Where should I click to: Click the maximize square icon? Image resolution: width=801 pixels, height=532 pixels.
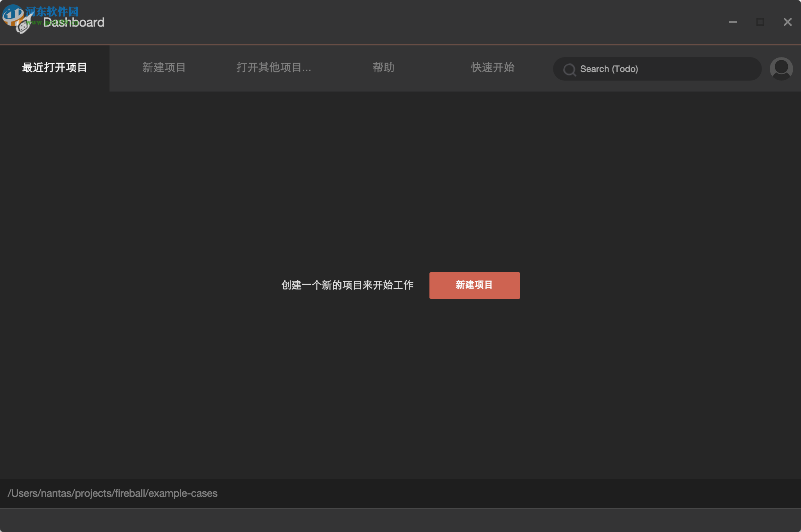[760, 22]
